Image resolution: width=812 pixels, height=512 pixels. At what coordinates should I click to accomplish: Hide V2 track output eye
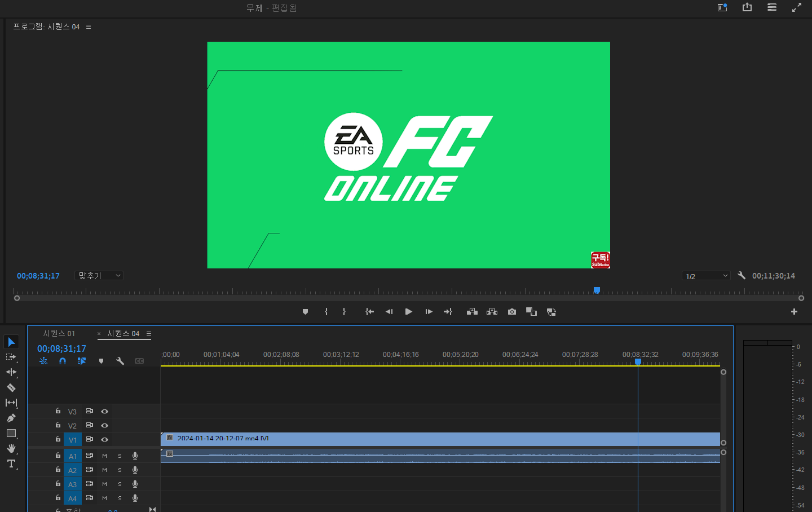[x=104, y=426]
